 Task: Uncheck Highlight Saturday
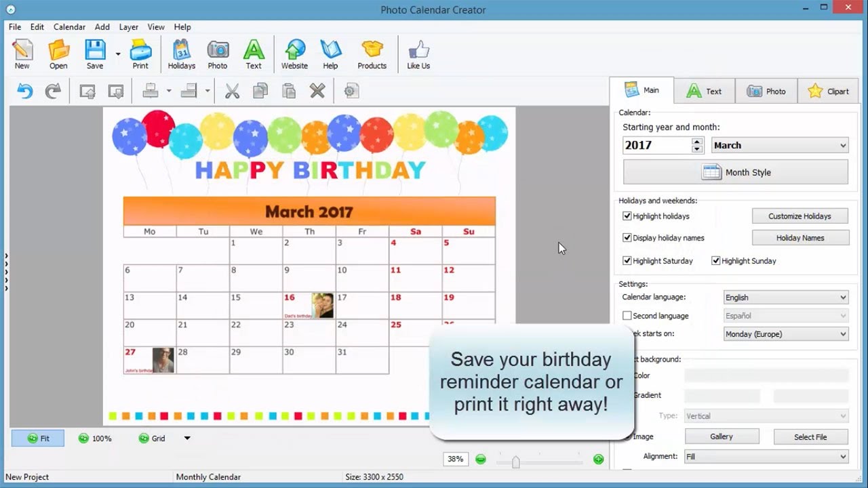pos(627,261)
